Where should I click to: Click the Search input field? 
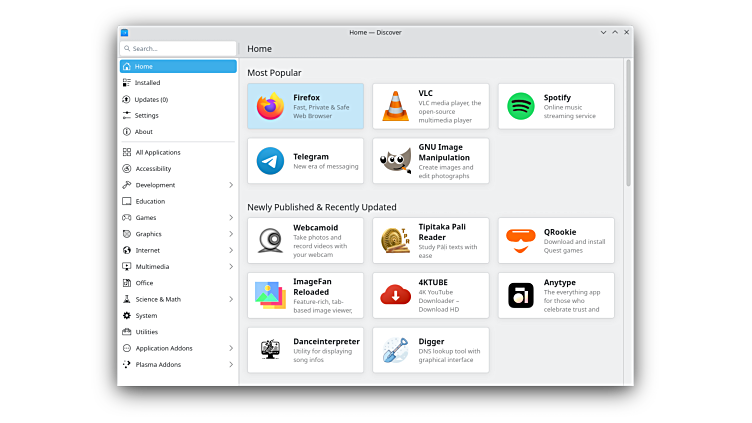tap(180, 48)
